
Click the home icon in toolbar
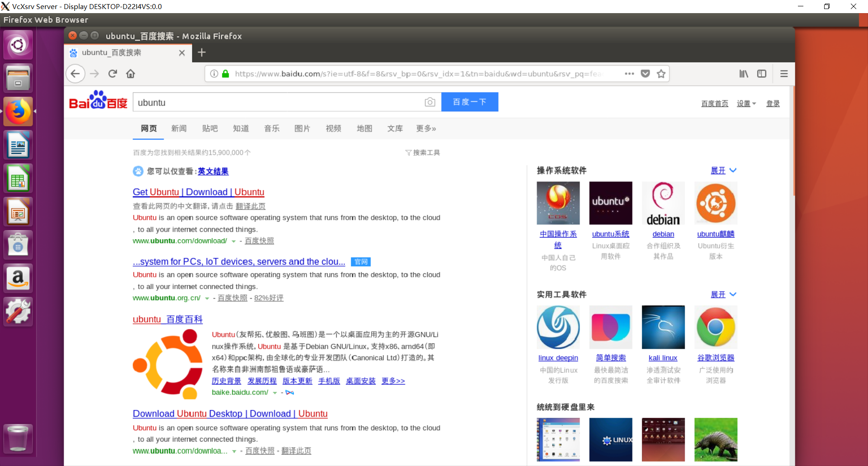[131, 74]
